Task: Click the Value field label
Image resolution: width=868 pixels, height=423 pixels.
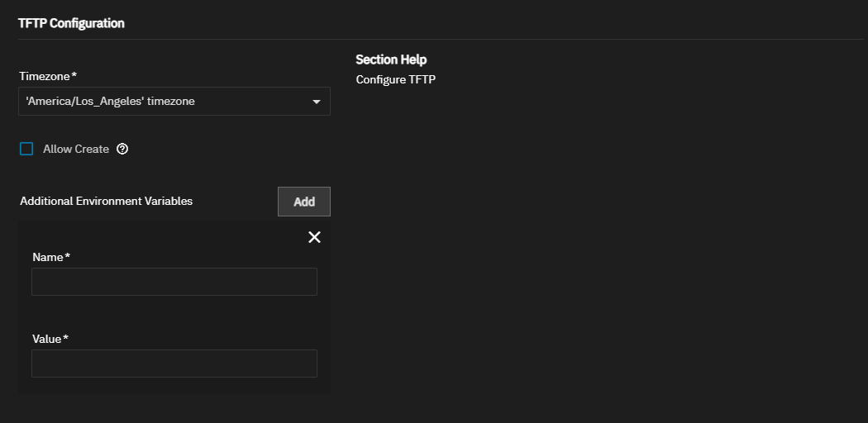Action: tap(47, 339)
